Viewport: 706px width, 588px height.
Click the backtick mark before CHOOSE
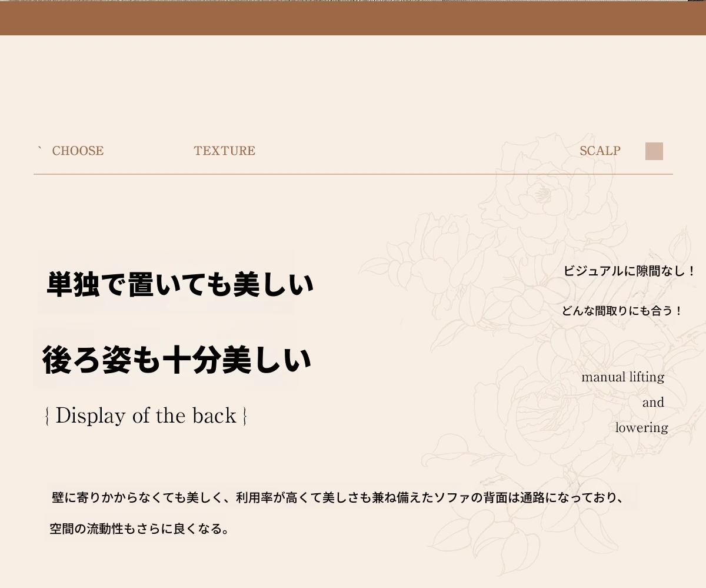point(40,148)
